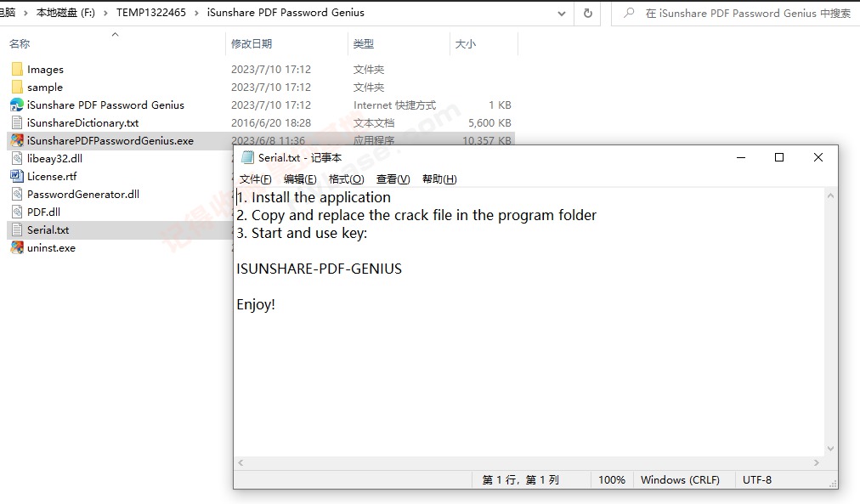Screen dimensions: 860x504
Task: Click the iSunshare PDF Password Genius shortcut icon
Action: click(17, 105)
